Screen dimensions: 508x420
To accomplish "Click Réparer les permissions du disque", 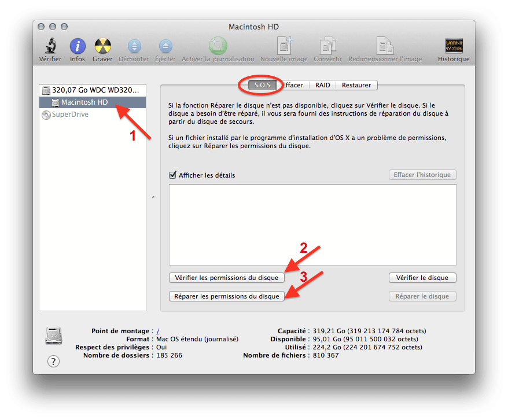I will click(226, 296).
